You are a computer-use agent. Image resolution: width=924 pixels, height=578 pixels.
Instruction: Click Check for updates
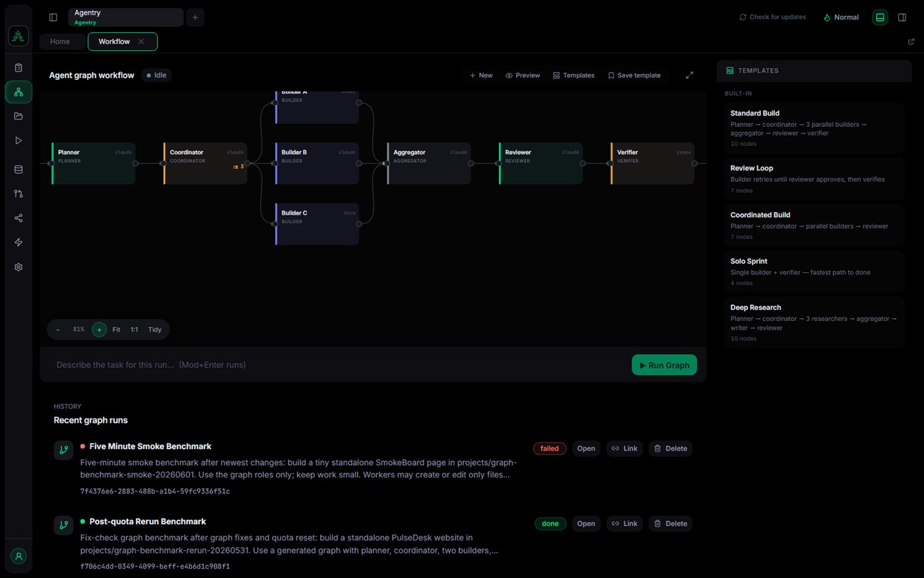click(x=772, y=17)
